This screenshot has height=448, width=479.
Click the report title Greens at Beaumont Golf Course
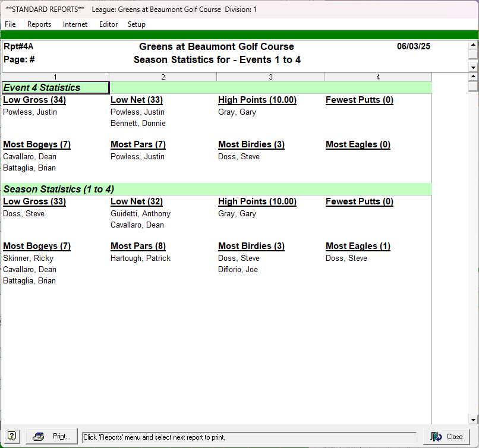pos(216,46)
